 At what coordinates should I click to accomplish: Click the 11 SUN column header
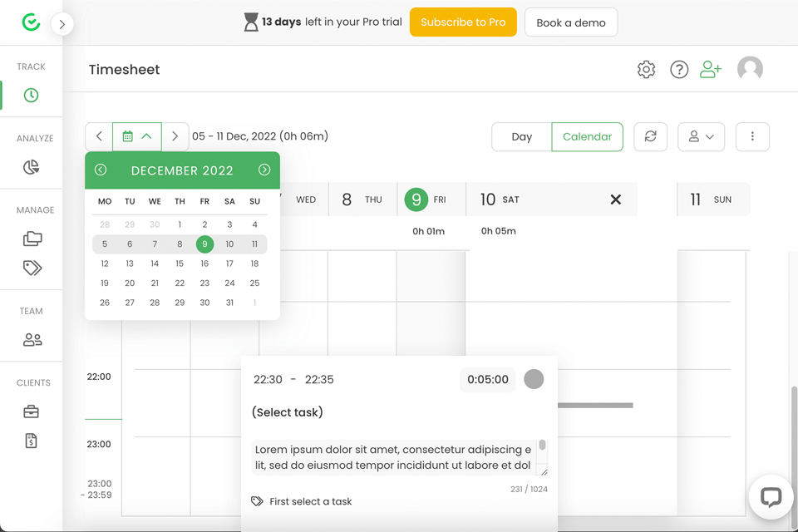point(712,199)
